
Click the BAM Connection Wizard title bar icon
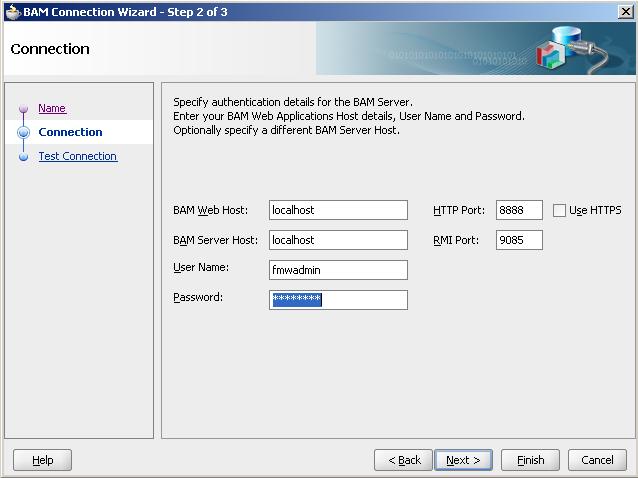coord(12,11)
